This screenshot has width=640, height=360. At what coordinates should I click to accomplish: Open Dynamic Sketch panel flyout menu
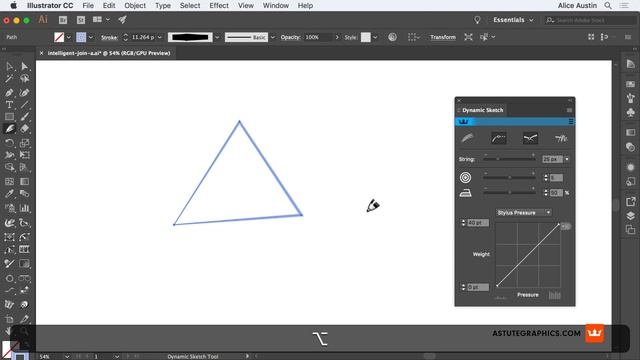click(x=569, y=110)
